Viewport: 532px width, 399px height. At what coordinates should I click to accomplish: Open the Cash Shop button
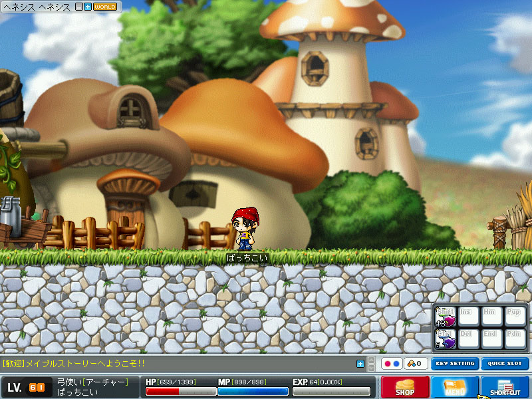click(x=405, y=387)
